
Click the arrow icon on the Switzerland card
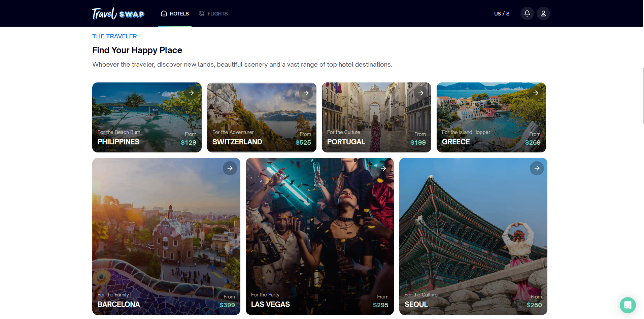(306, 93)
